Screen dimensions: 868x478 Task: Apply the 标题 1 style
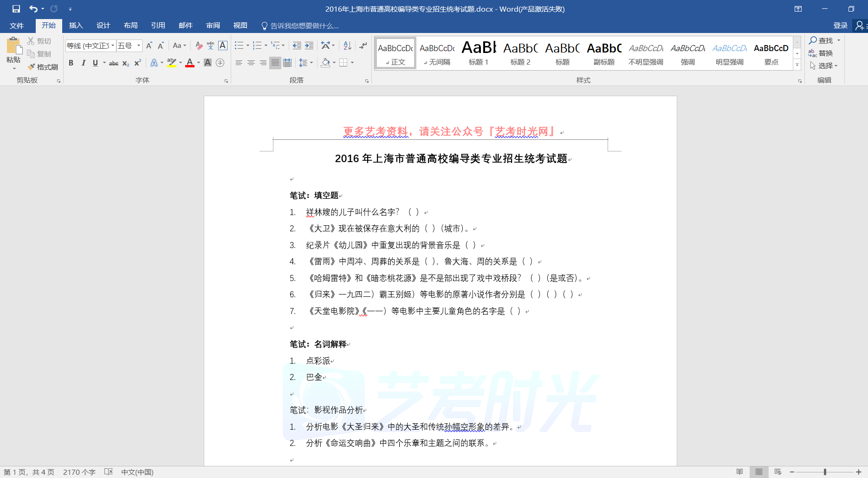[x=479, y=53]
